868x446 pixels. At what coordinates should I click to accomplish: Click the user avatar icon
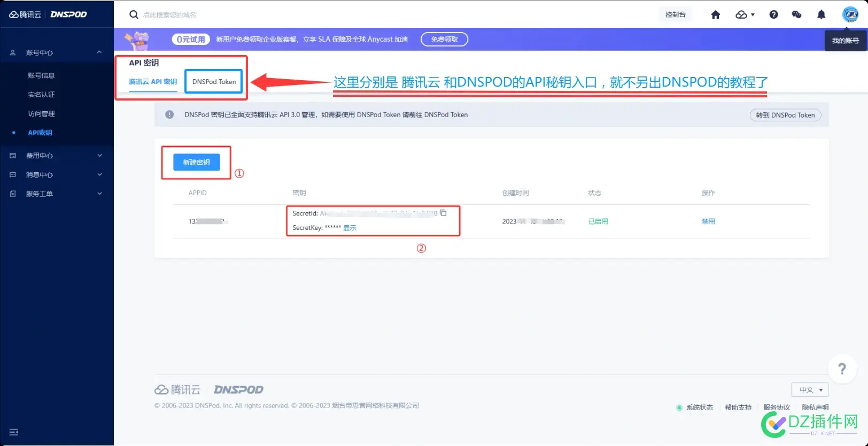coord(850,14)
